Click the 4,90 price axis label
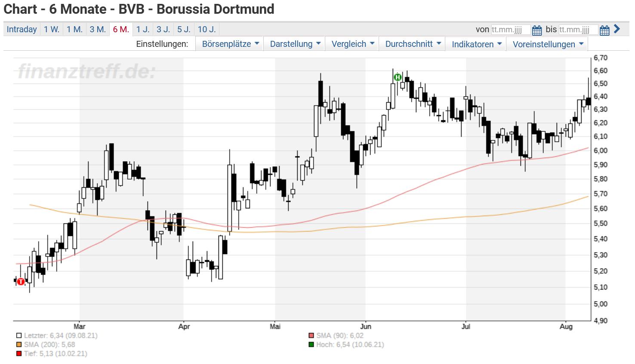This screenshot has width=635, height=364. pos(601,321)
